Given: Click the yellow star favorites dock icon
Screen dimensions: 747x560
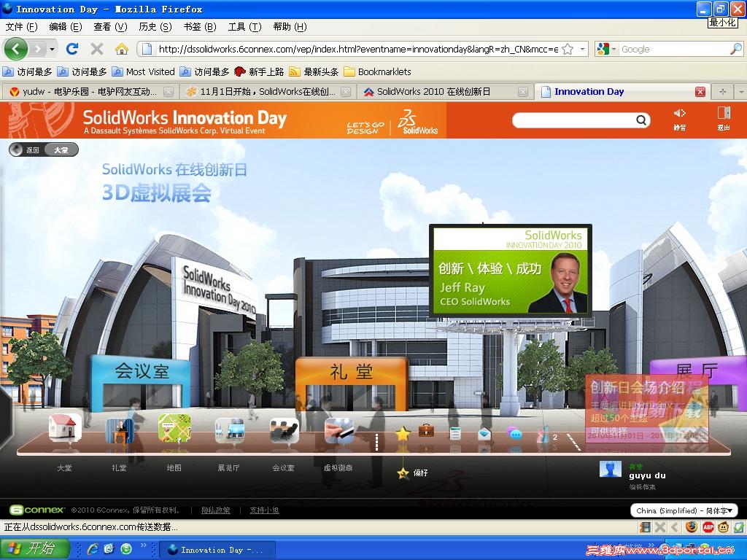Looking at the screenshot, I should pyautogui.click(x=403, y=433).
